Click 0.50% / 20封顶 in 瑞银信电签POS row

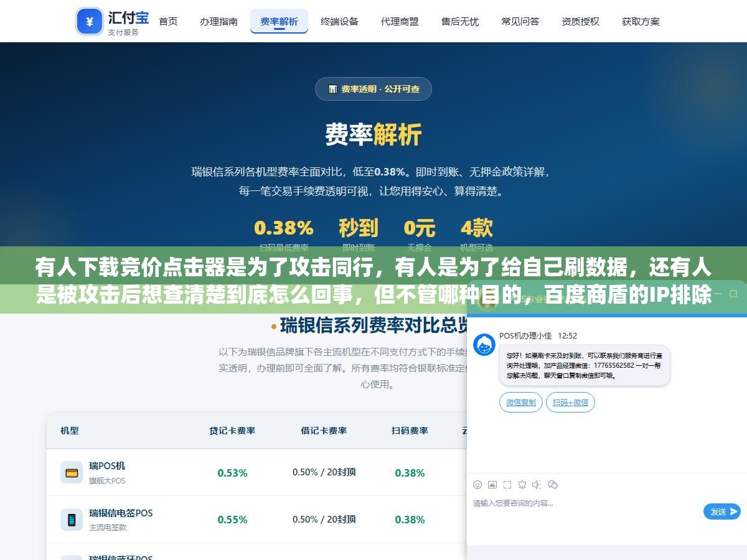[324, 519]
